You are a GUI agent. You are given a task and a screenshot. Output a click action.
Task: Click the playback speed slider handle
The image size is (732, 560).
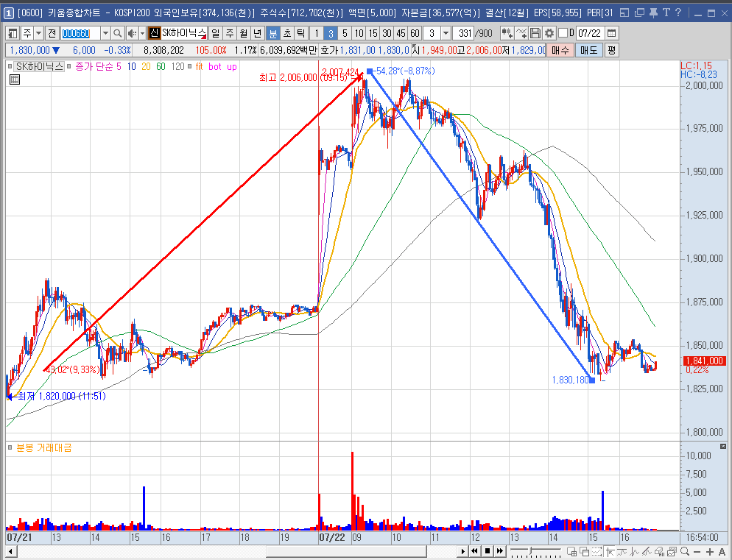(530, 552)
